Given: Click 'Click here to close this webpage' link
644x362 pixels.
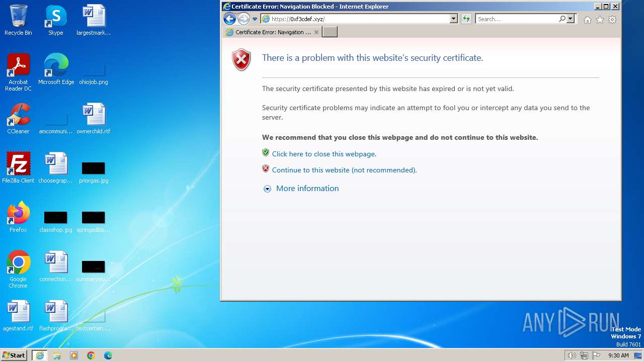Looking at the screenshot, I should tap(324, 154).
